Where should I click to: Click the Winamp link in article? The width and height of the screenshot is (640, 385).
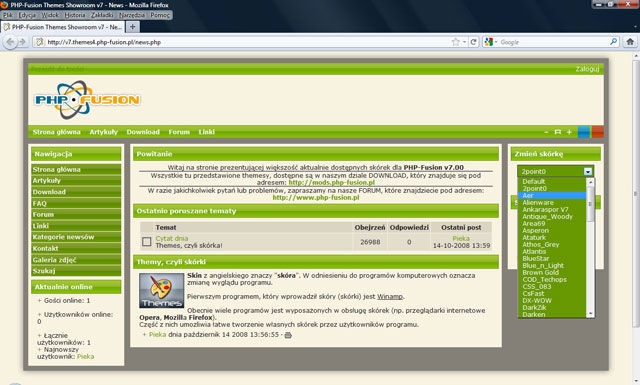pos(390,297)
